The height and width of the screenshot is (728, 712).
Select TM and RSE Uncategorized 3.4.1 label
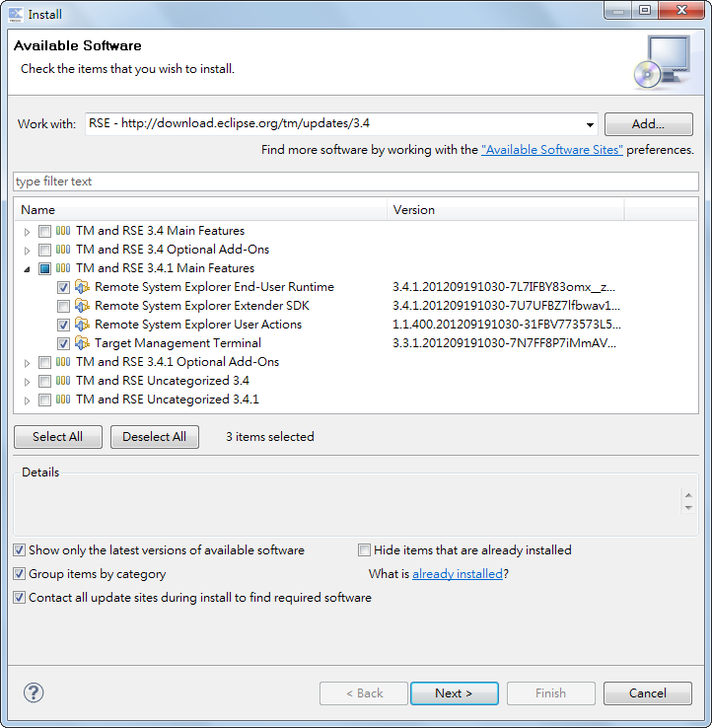pyautogui.click(x=167, y=400)
